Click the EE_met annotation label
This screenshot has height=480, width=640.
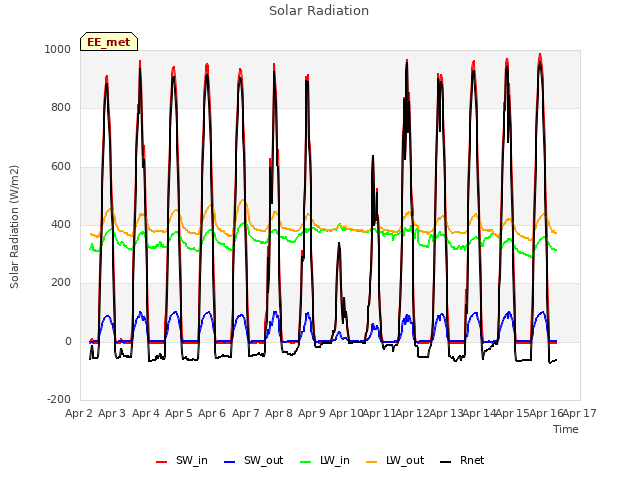click(x=109, y=42)
